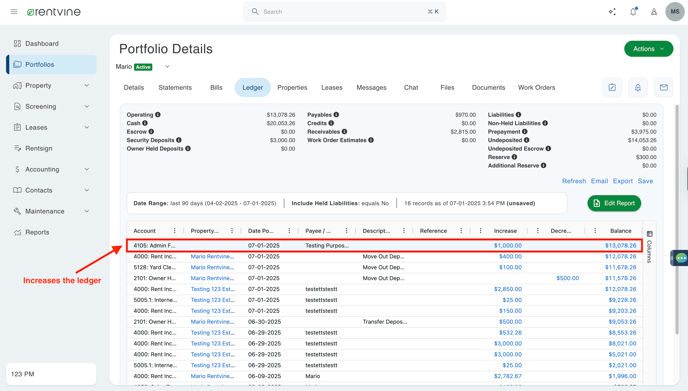688x391 pixels.
Task: Click the Rentvine logo
Action: (54, 12)
